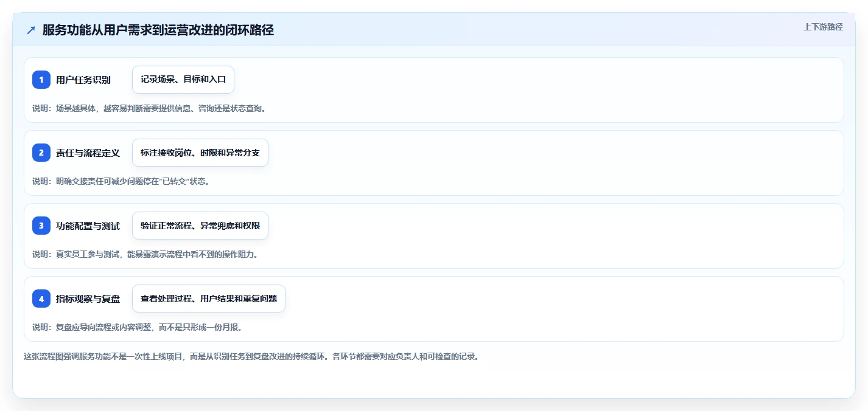Click the summary paragraph starting 这张流程图强调

coord(251,356)
